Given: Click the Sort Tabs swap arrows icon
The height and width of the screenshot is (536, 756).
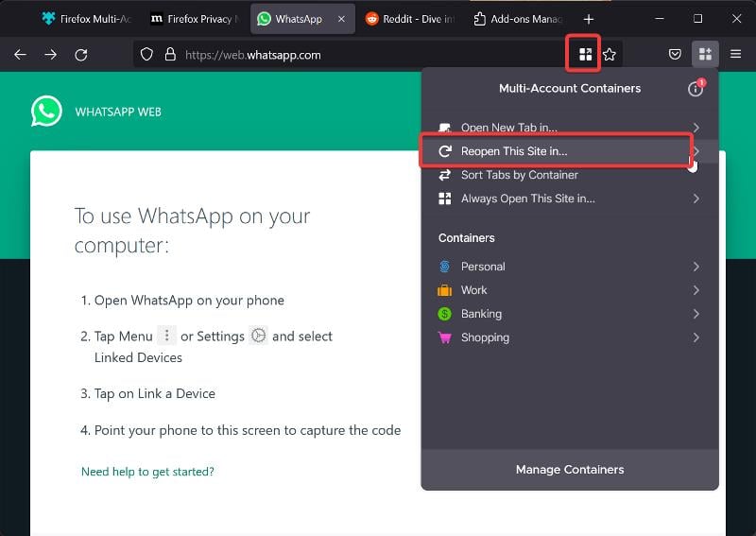Looking at the screenshot, I should [x=444, y=175].
